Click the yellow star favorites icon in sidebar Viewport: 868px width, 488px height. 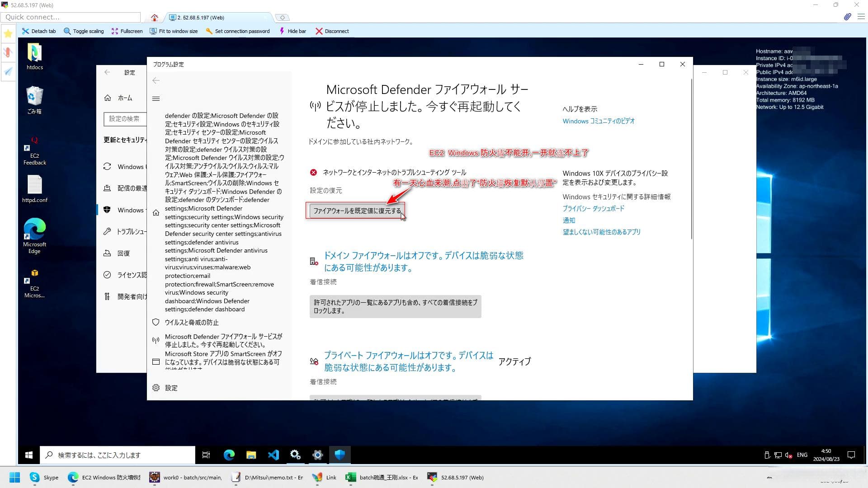pyautogui.click(x=8, y=33)
